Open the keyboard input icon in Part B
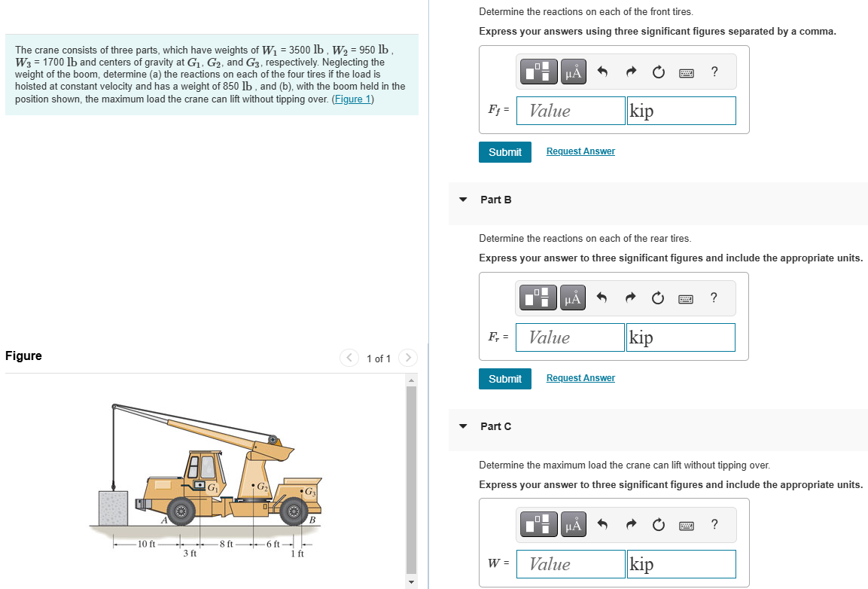Screen dimensions: 868x589 686,298
